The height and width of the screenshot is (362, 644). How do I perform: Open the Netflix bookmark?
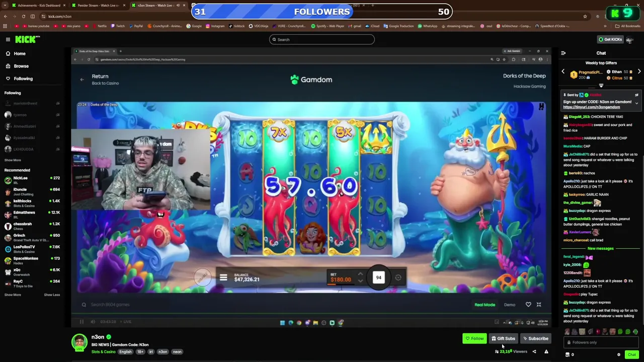click(x=99, y=26)
